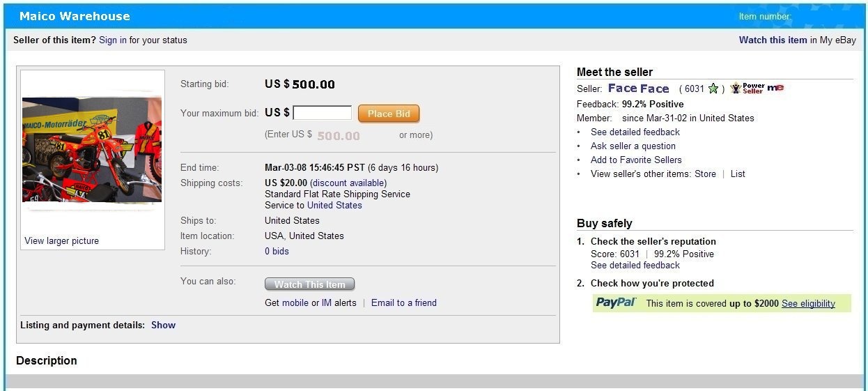868x391 pixels.
Task: Click the Power Seller badge icon
Action: pyautogui.click(x=747, y=89)
